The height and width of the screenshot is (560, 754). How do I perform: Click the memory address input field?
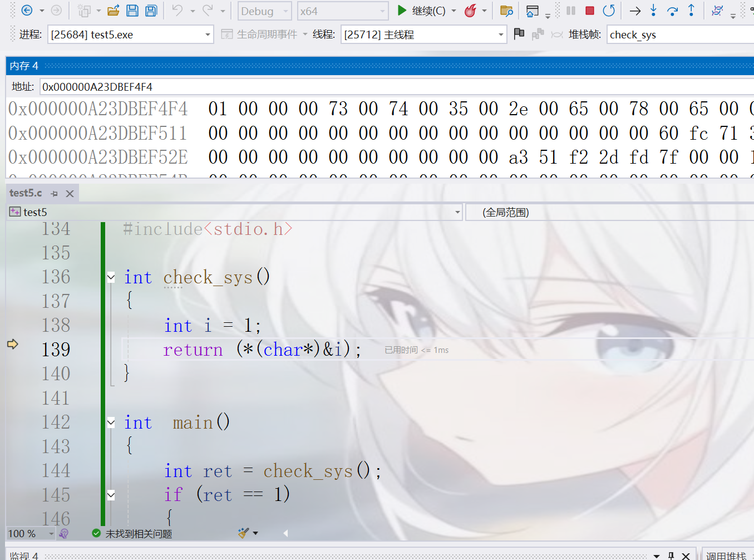tap(397, 87)
